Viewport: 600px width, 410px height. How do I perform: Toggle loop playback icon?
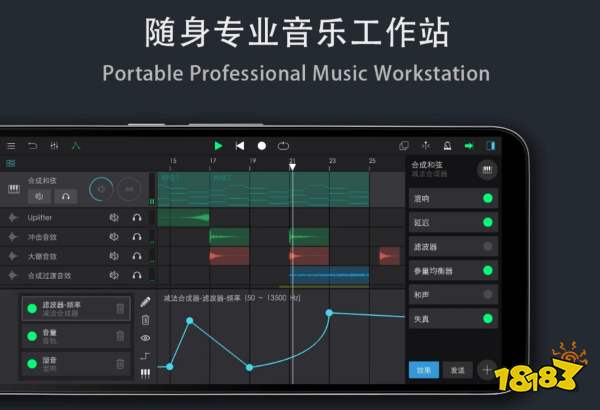tap(284, 146)
